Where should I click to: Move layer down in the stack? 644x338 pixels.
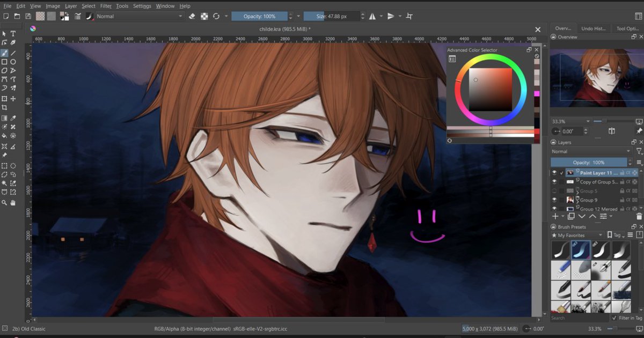tap(582, 216)
